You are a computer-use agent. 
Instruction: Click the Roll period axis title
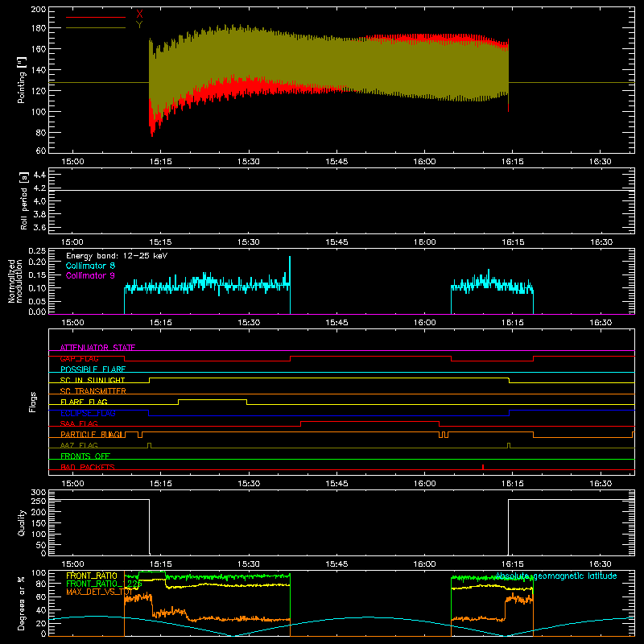click(24, 200)
